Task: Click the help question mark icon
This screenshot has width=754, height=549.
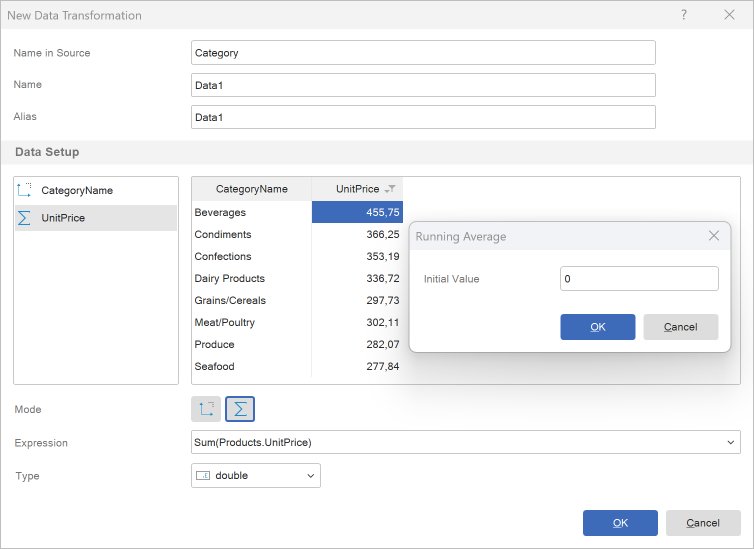Action: 684,15
